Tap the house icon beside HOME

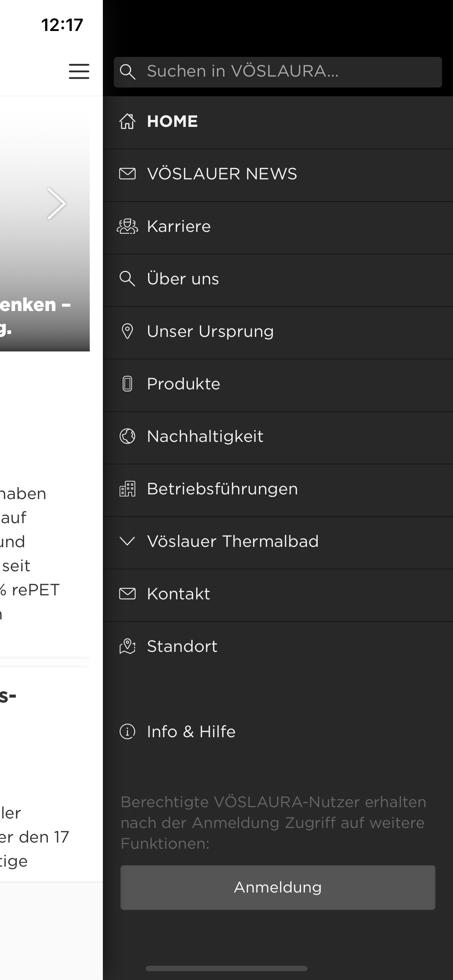click(x=127, y=121)
